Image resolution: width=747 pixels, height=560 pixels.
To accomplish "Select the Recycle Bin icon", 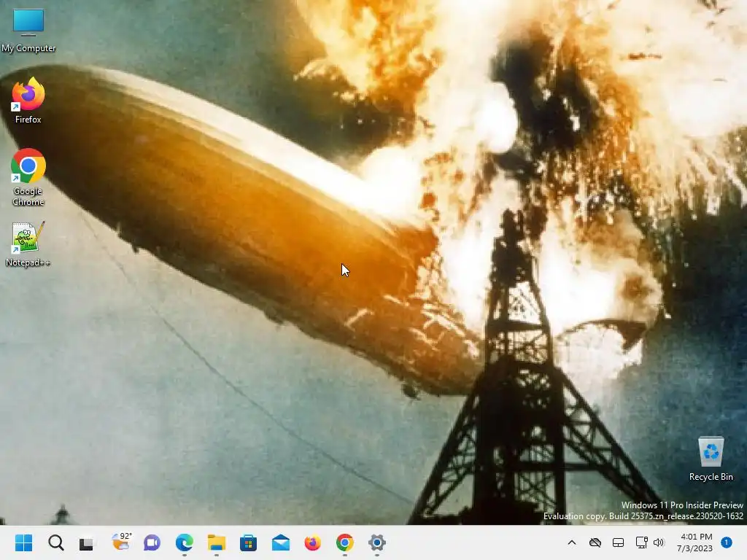I will click(711, 459).
